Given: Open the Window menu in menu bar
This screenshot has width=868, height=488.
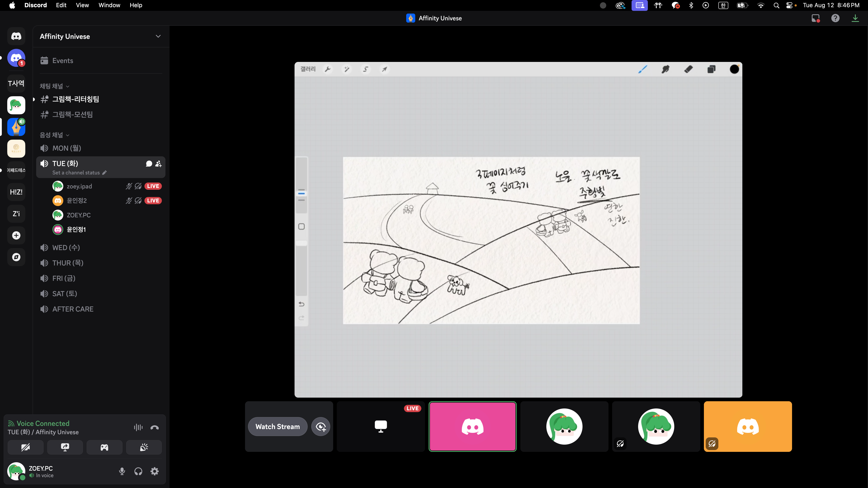Looking at the screenshot, I should [109, 5].
